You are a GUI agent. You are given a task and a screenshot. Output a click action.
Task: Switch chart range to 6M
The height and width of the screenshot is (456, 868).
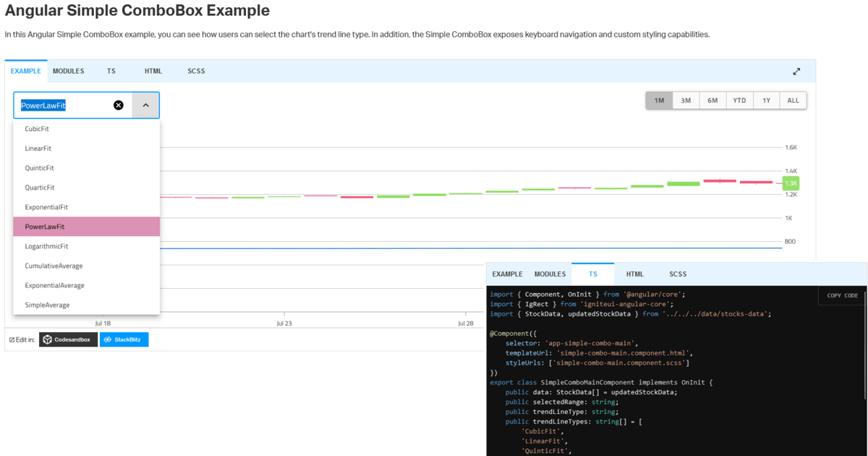coord(712,100)
